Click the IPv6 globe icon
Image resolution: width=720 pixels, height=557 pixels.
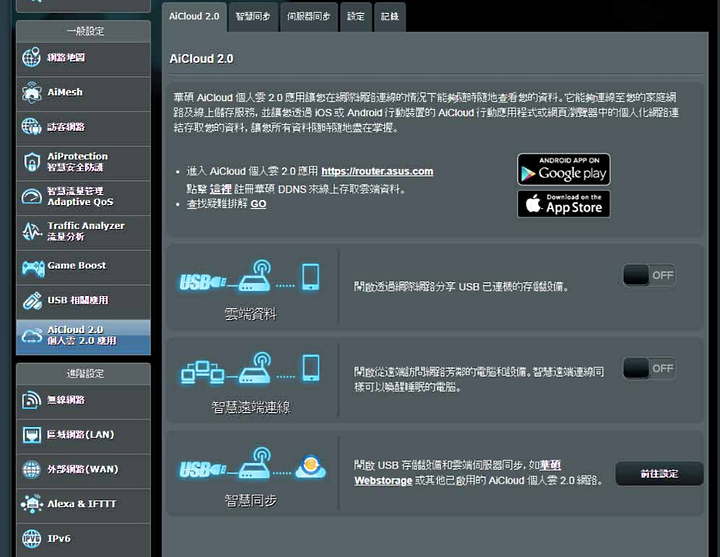(31, 539)
